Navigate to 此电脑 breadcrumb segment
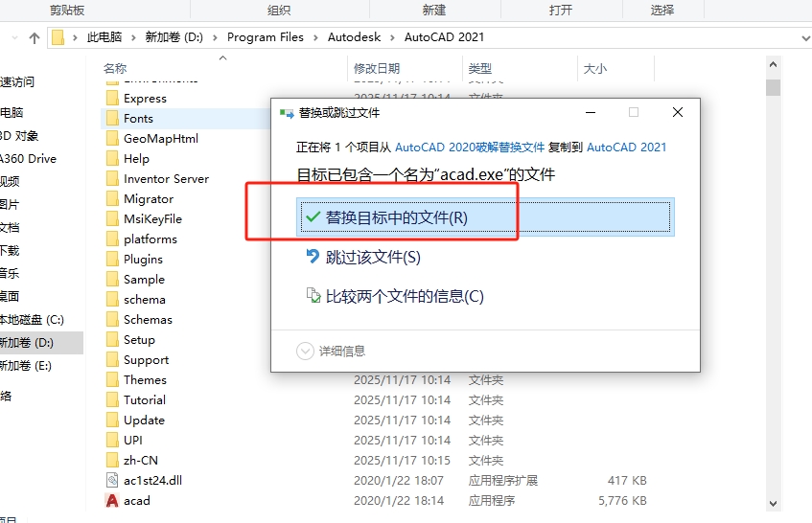 (x=104, y=37)
